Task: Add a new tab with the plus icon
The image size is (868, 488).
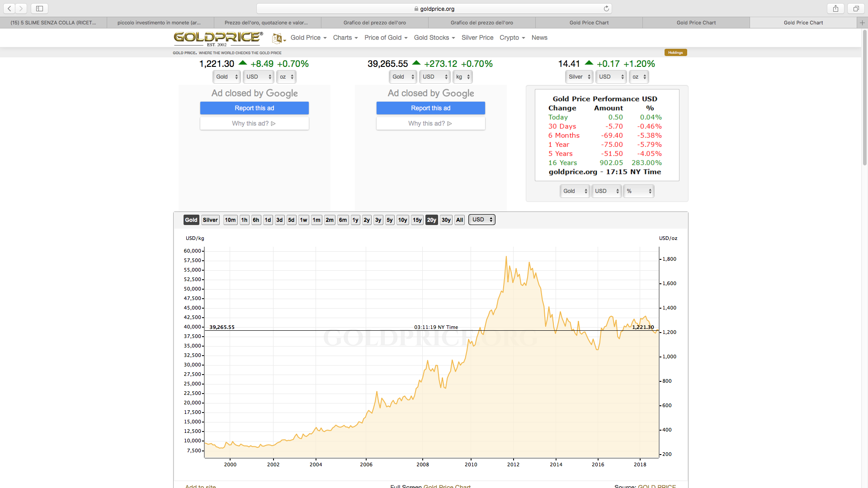Action: pos(862,23)
